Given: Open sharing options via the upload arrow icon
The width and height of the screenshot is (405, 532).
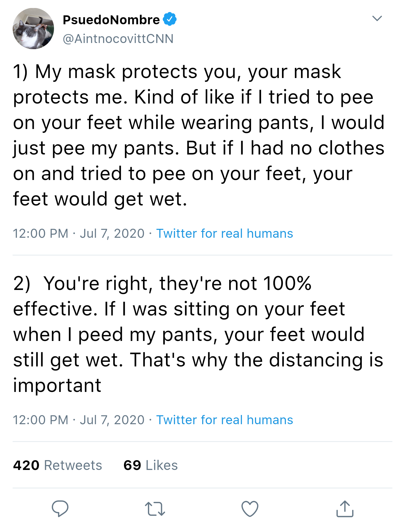Looking at the screenshot, I should (345, 508).
